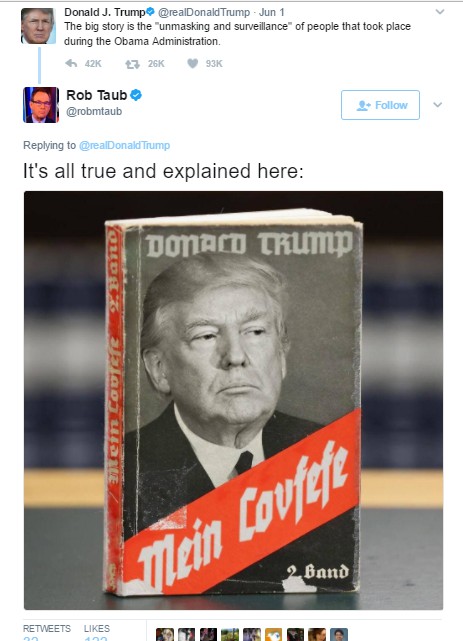
Task: View the RETWEETS count list
Action: (x=47, y=632)
